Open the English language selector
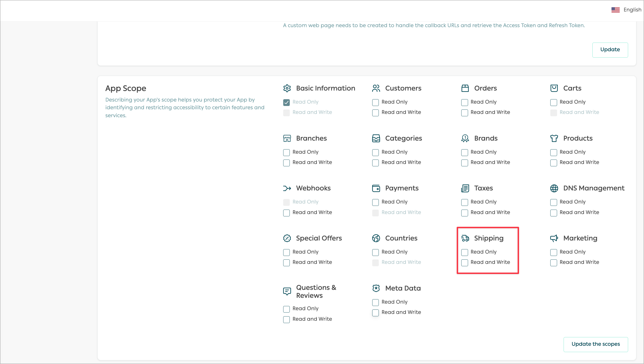644x364 pixels. tap(626, 10)
